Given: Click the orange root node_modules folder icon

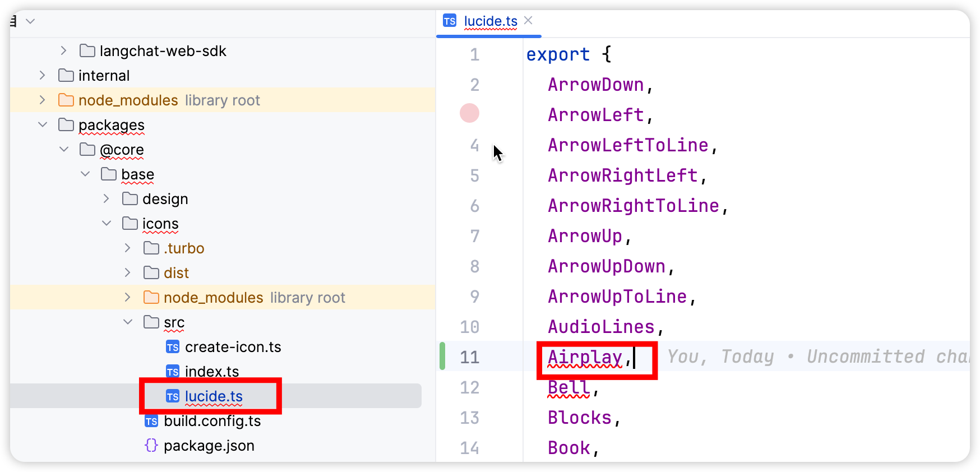Looking at the screenshot, I should 66,100.
